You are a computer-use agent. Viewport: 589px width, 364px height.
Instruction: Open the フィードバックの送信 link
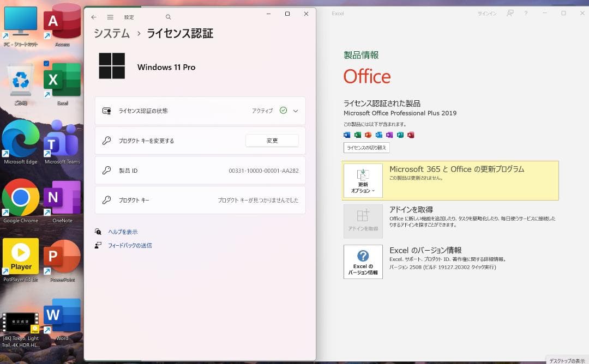(130, 246)
